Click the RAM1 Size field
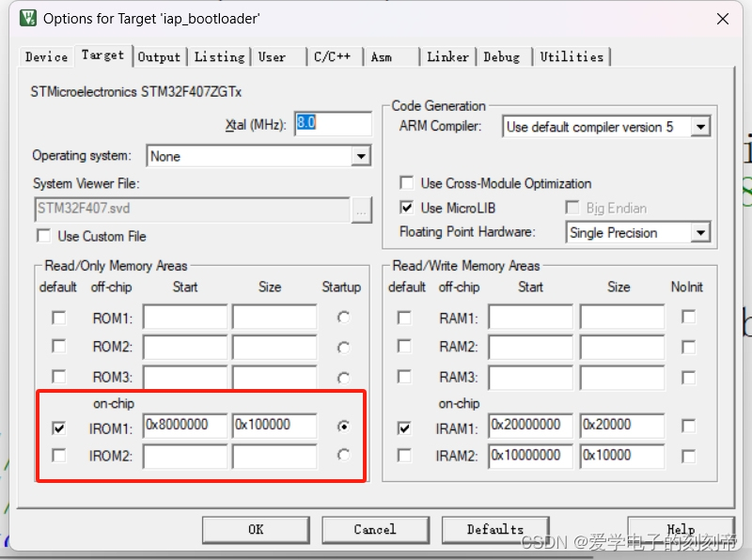The width and height of the screenshot is (752, 560). pyautogui.click(x=622, y=317)
